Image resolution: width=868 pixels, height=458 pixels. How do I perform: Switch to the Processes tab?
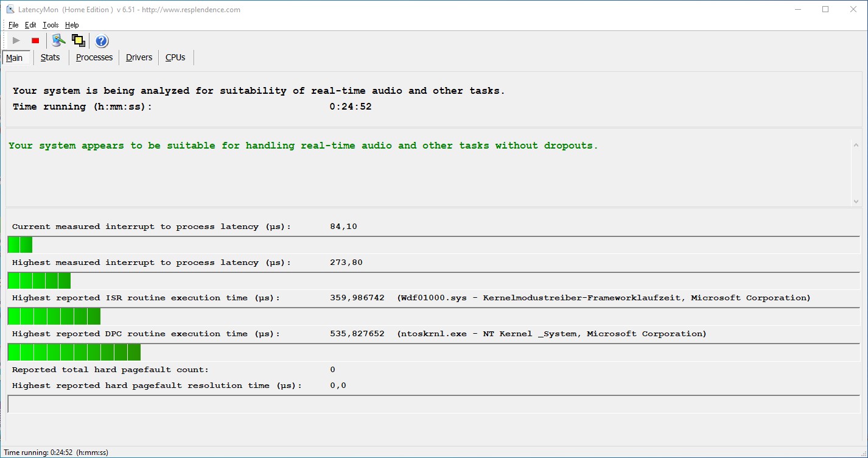click(x=94, y=57)
